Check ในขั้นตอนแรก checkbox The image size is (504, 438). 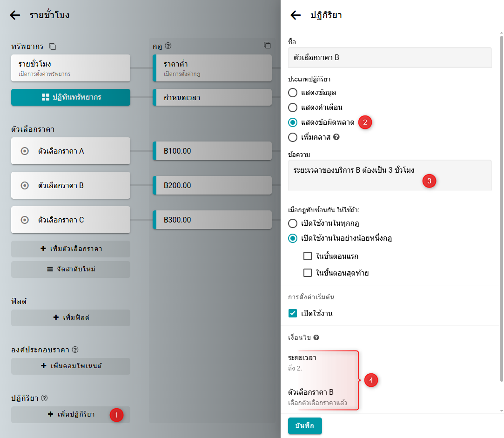click(308, 256)
